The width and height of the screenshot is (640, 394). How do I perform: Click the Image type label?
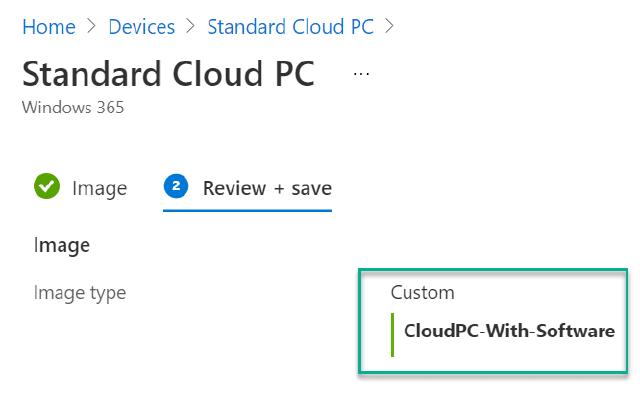pos(80,293)
